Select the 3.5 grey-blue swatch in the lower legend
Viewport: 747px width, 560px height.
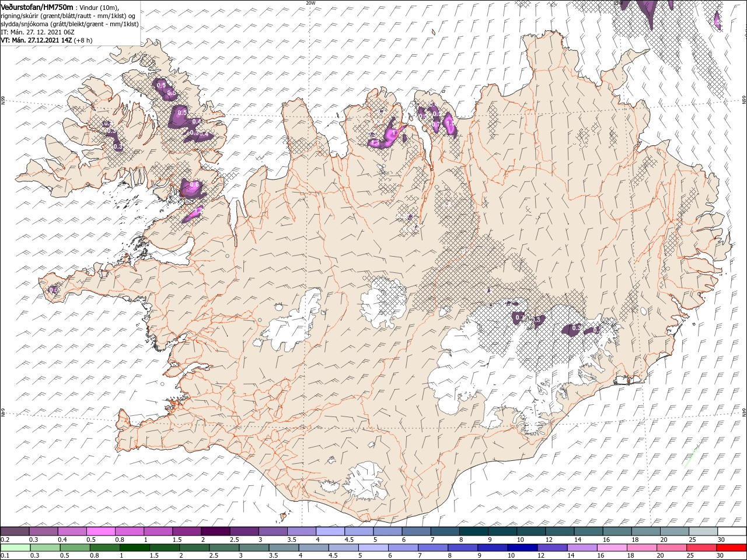[284, 548]
